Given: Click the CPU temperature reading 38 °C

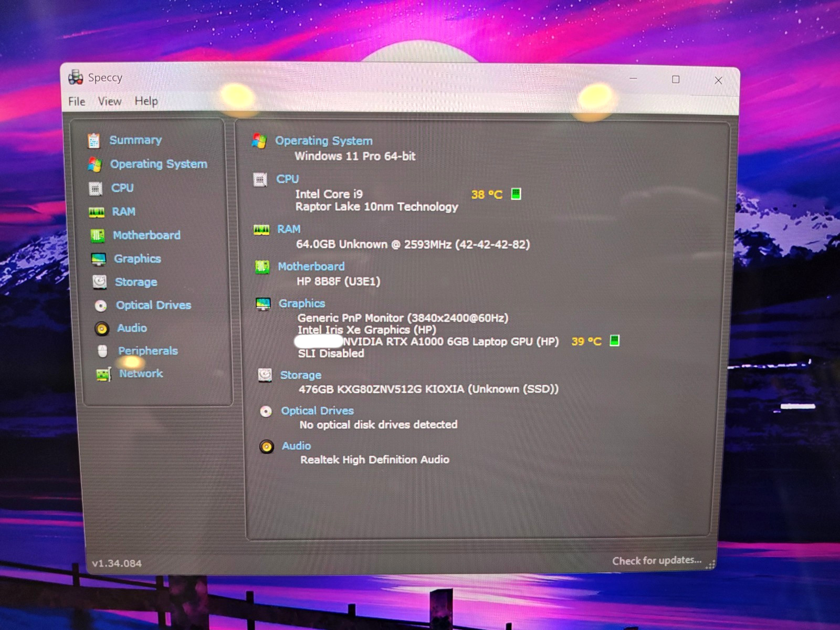Looking at the screenshot, I should 487,195.
